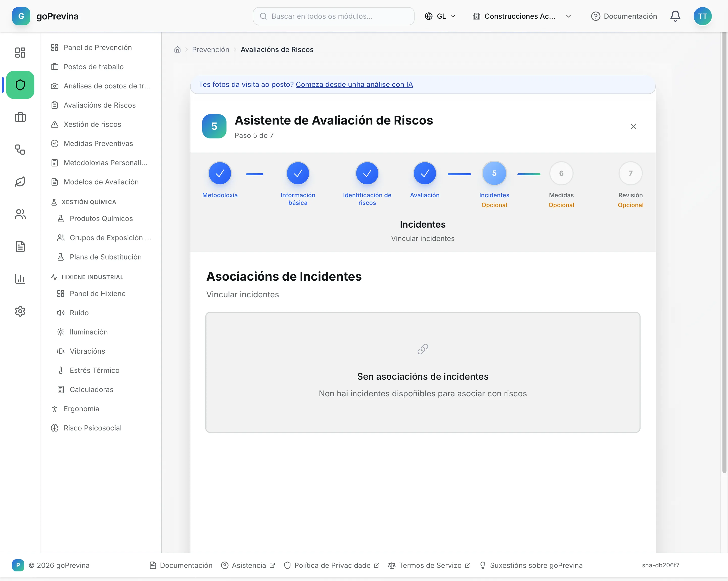Open the briefcase module icon in rail

(x=20, y=117)
